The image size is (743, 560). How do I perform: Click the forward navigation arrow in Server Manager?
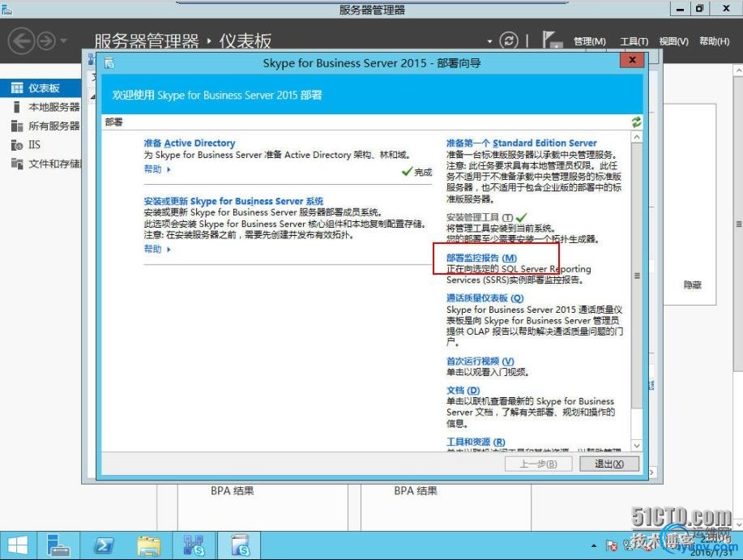pyautogui.click(x=46, y=41)
